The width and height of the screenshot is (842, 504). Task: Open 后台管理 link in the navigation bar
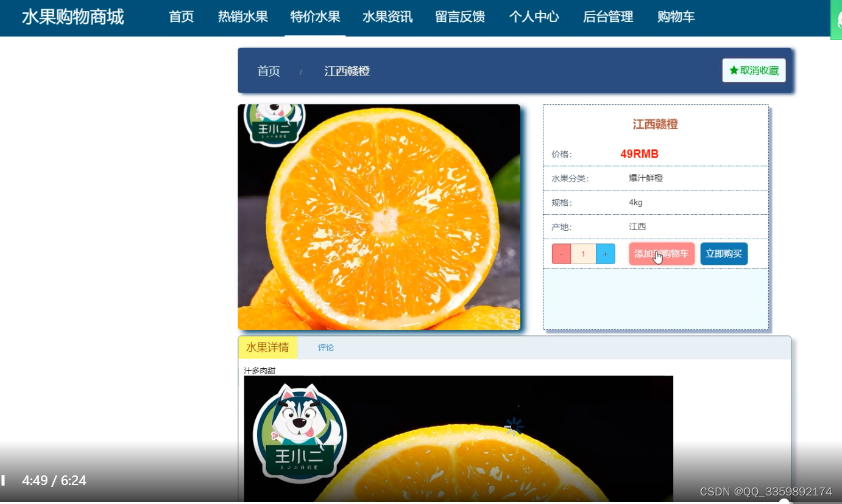pyautogui.click(x=608, y=17)
